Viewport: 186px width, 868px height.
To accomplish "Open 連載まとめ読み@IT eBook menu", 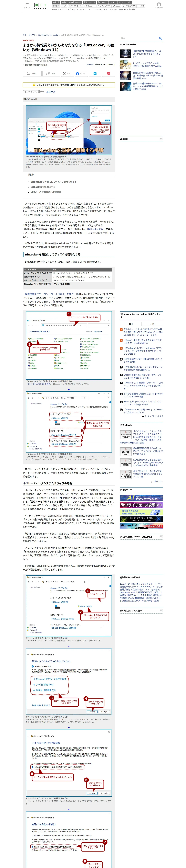I will pyautogui.click(x=72, y=2).
